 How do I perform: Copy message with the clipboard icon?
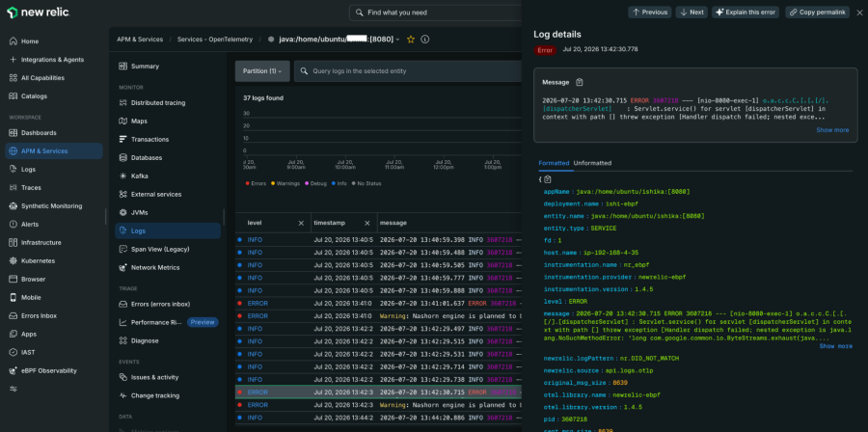(x=579, y=82)
